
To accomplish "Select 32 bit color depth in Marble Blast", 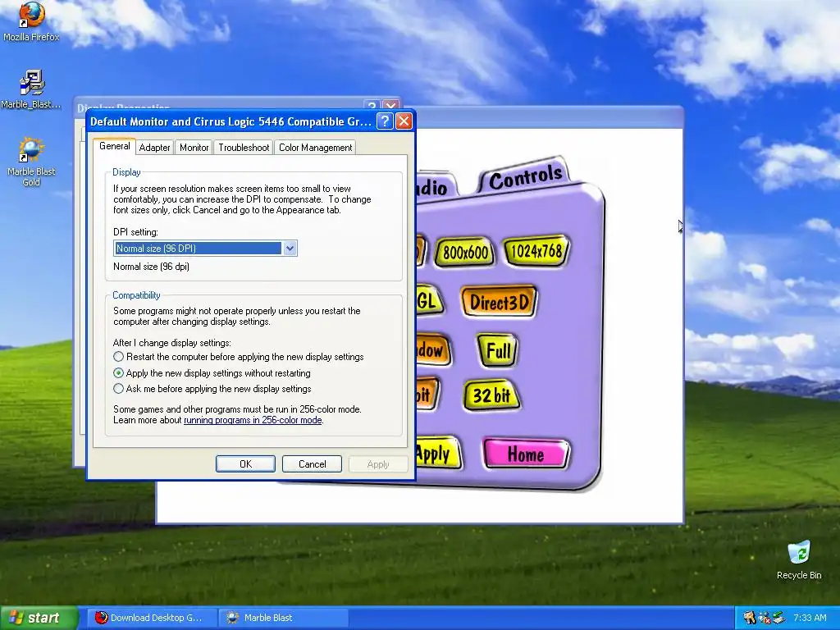I will click(x=491, y=395).
